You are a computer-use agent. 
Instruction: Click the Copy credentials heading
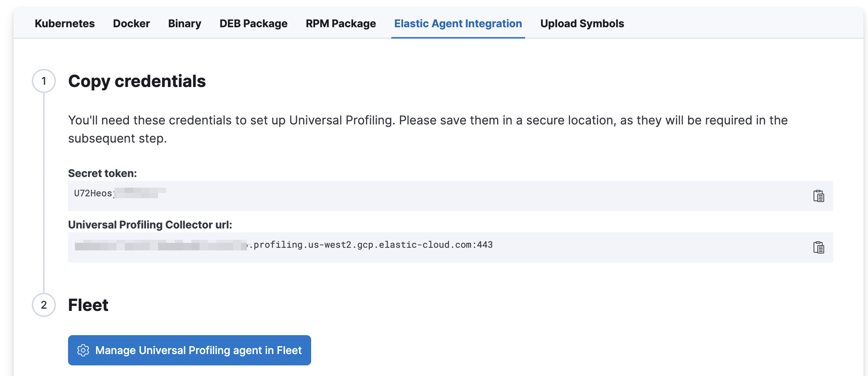pyautogui.click(x=137, y=81)
